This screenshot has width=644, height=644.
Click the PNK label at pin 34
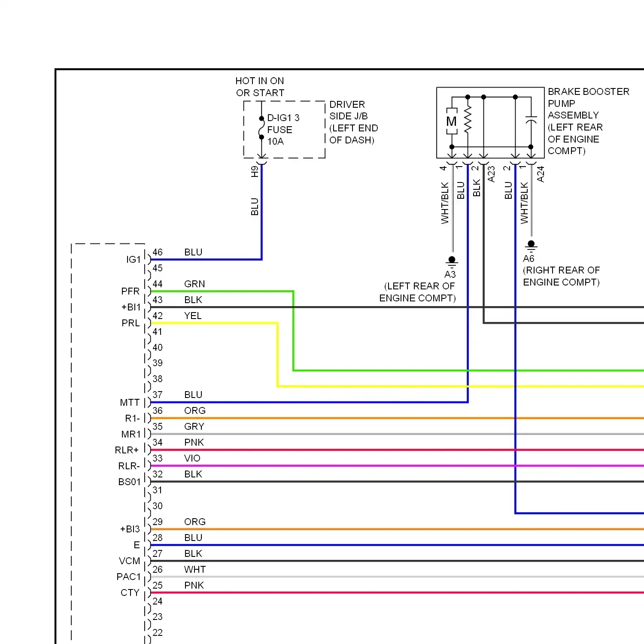tap(194, 442)
